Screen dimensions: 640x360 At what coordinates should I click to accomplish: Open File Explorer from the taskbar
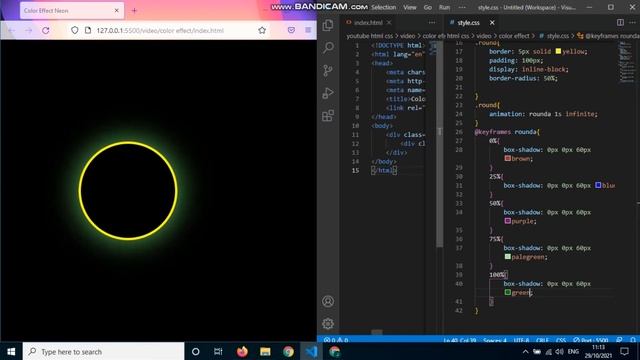point(265,351)
